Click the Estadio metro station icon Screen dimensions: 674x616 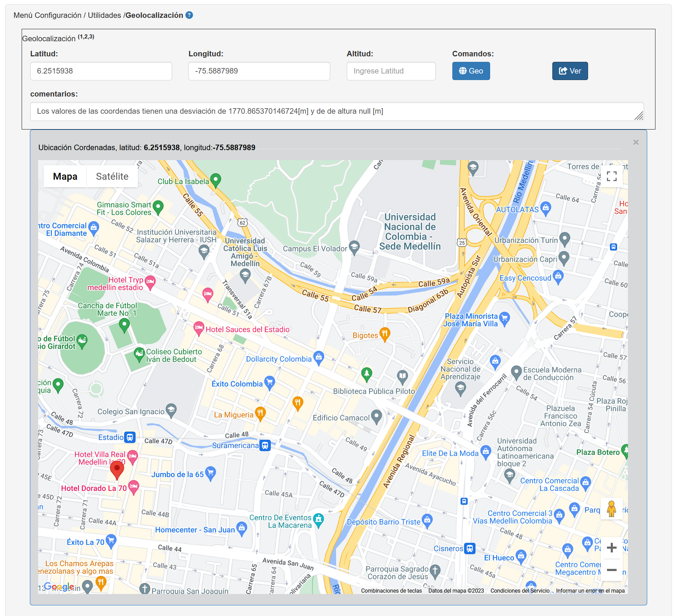click(130, 437)
